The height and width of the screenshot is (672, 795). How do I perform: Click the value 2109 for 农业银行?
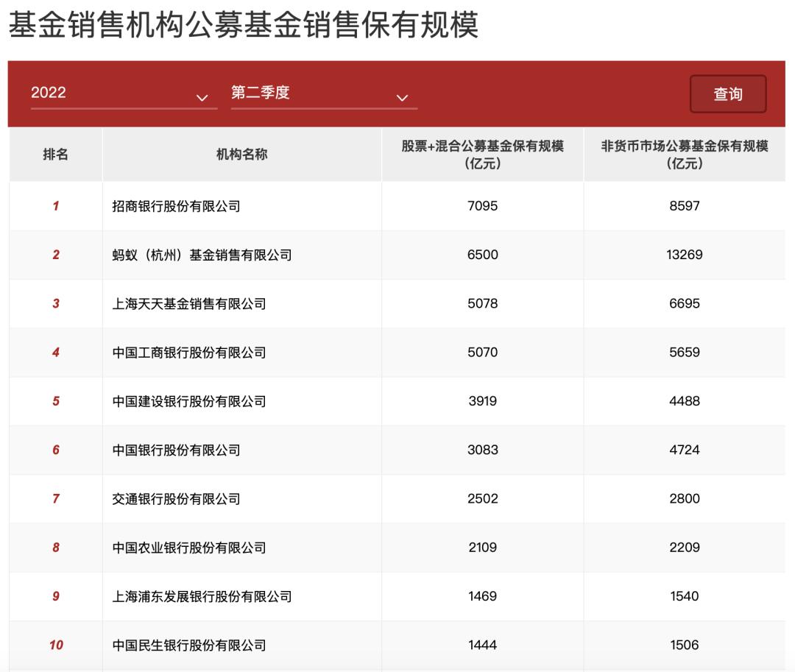(482, 548)
